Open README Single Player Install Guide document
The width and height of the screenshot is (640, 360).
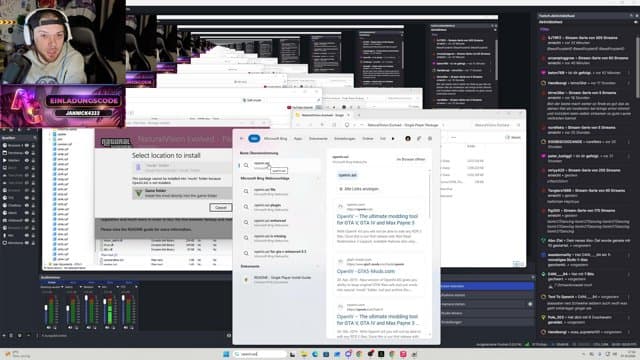(x=279, y=279)
